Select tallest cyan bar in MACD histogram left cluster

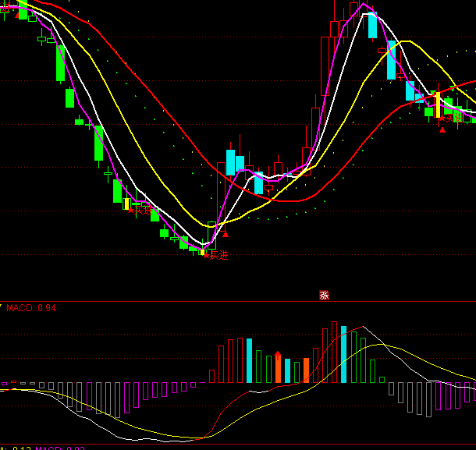[x=249, y=360]
